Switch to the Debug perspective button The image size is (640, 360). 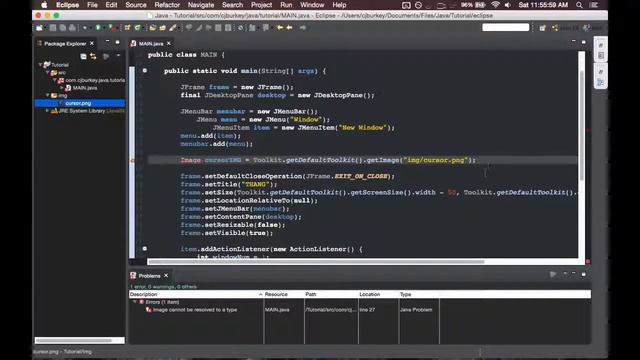593,28
